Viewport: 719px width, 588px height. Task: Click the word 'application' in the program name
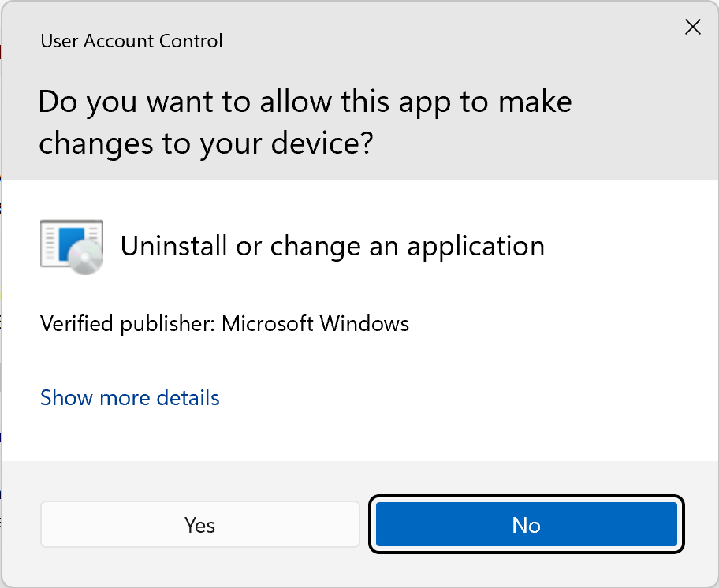coord(475,247)
